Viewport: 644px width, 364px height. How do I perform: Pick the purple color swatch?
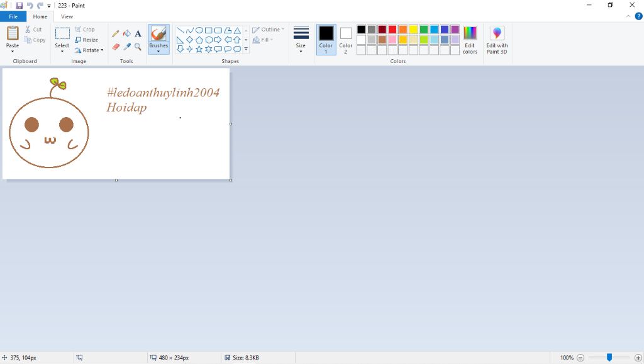pos(455,29)
